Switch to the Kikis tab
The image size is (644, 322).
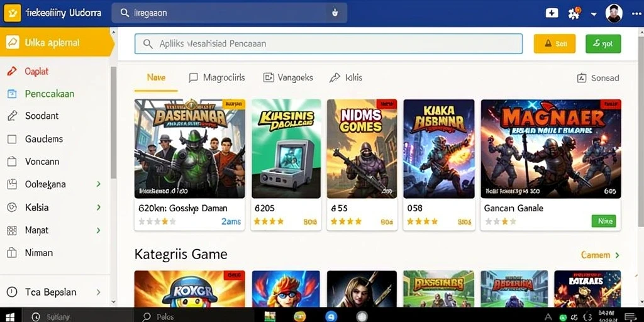(x=346, y=77)
